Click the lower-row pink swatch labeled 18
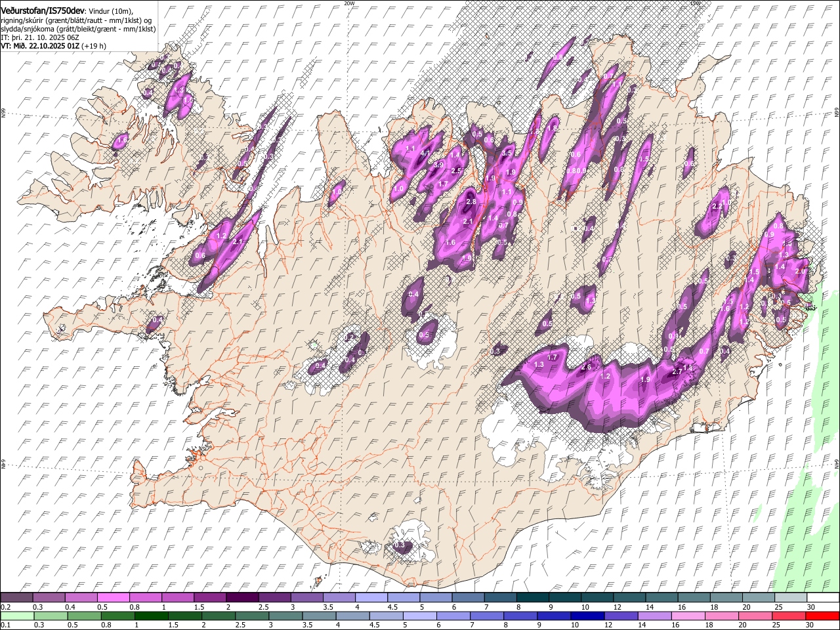Viewport: 840px width, 630px height. tap(721, 616)
